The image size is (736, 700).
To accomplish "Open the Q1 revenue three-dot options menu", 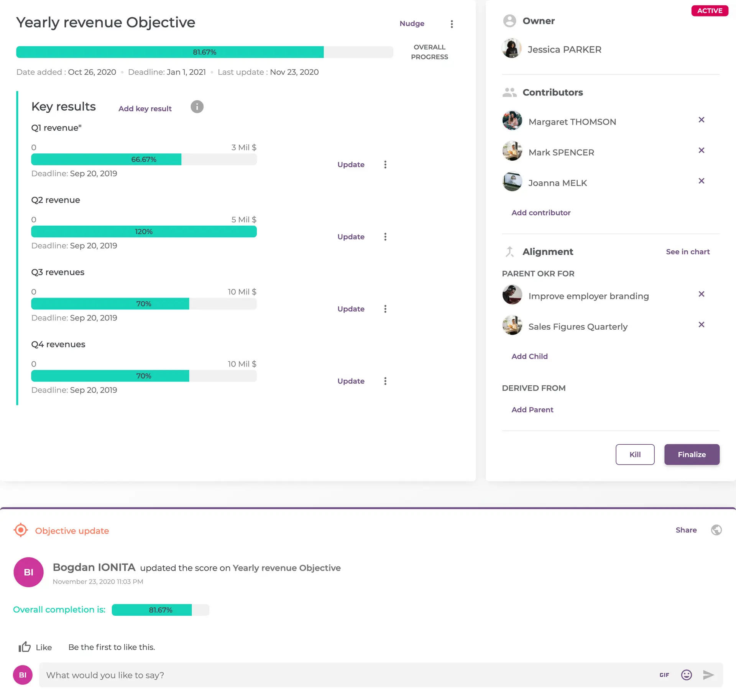I will [x=385, y=164].
